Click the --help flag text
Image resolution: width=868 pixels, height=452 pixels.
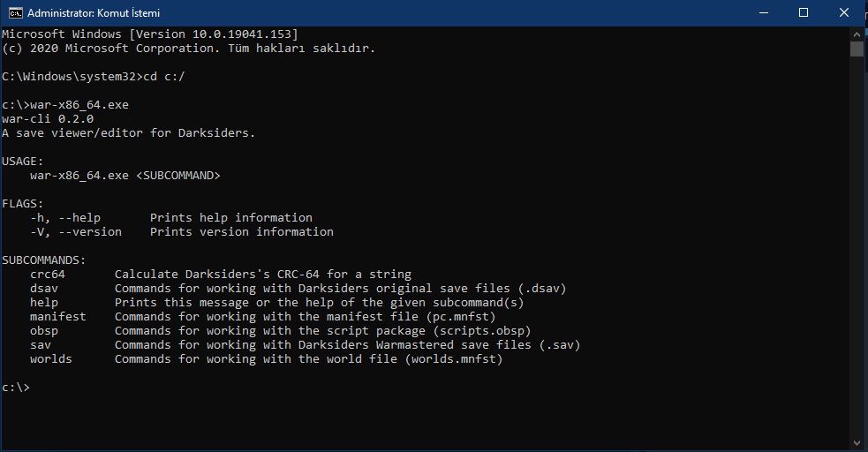(79, 218)
